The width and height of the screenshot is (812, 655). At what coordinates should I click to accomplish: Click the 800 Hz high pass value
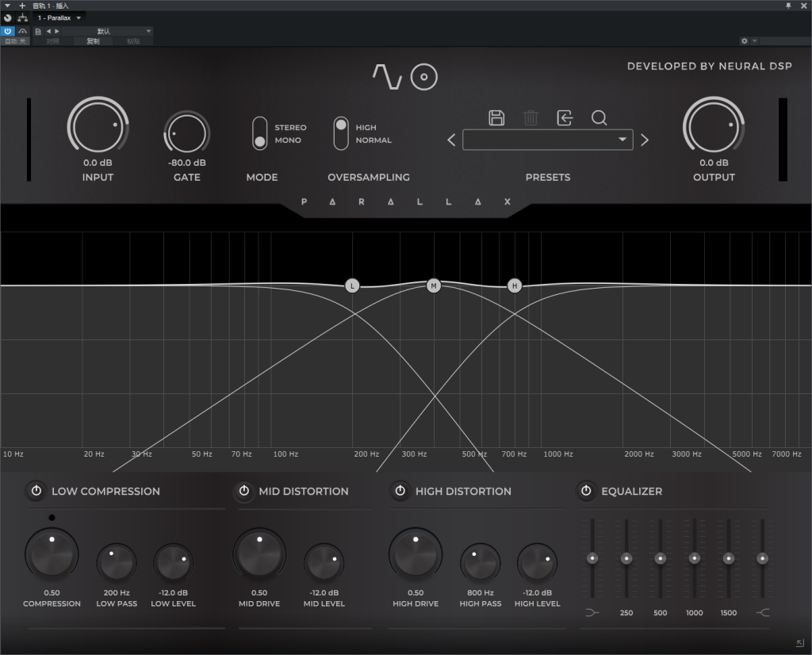click(480, 593)
